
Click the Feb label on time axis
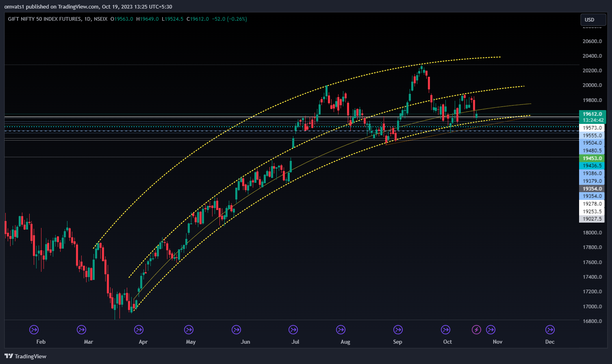(x=41, y=342)
